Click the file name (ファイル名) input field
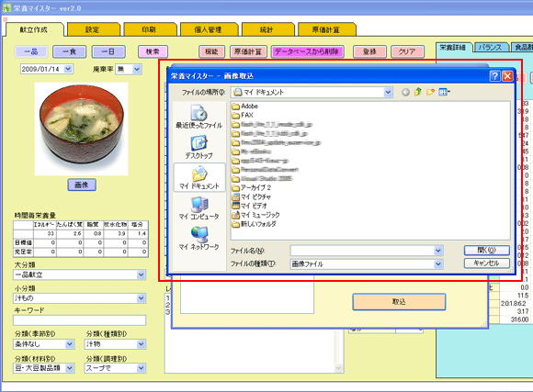Viewport: 533px width, 392px height. click(362, 251)
